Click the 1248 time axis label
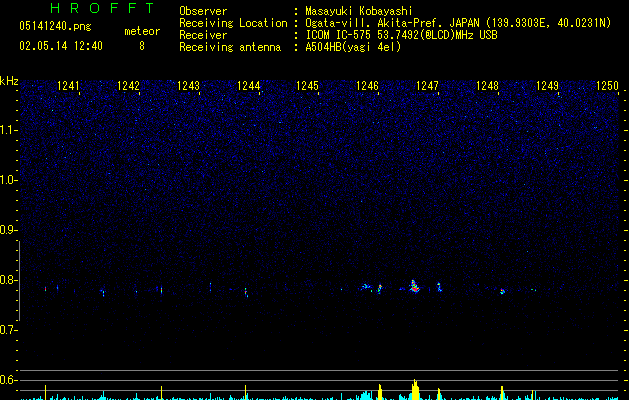 coord(487,86)
